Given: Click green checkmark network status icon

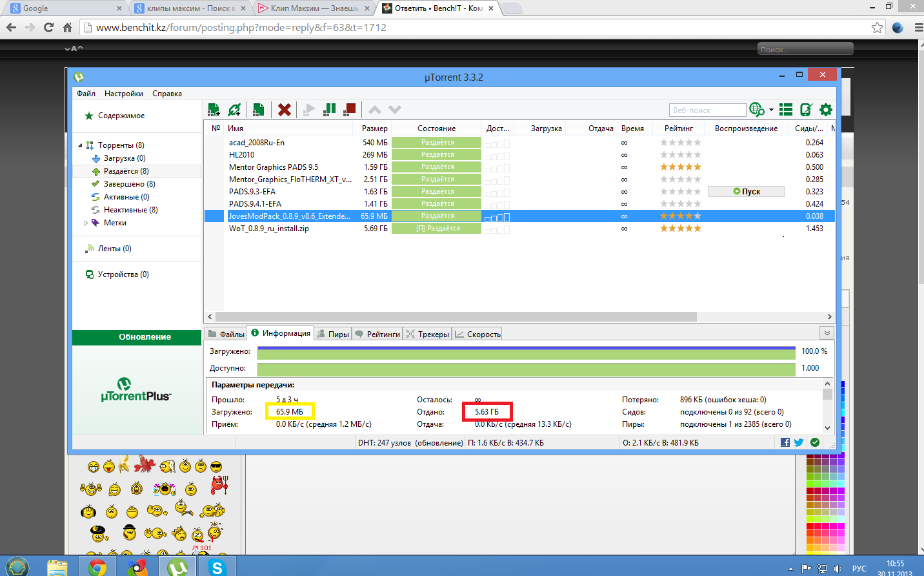Looking at the screenshot, I should (x=815, y=442).
